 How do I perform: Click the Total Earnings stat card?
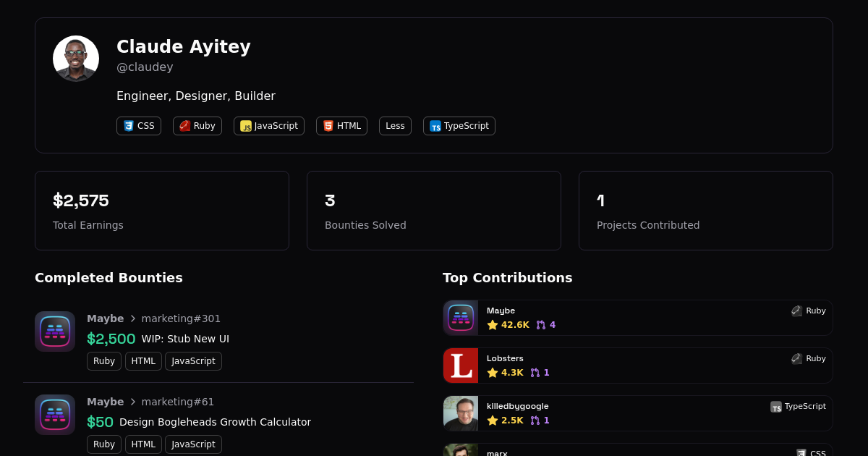162,211
